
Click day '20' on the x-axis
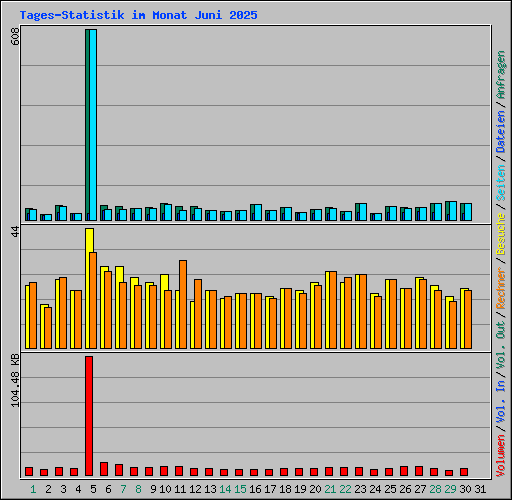[x=315, y=489]
